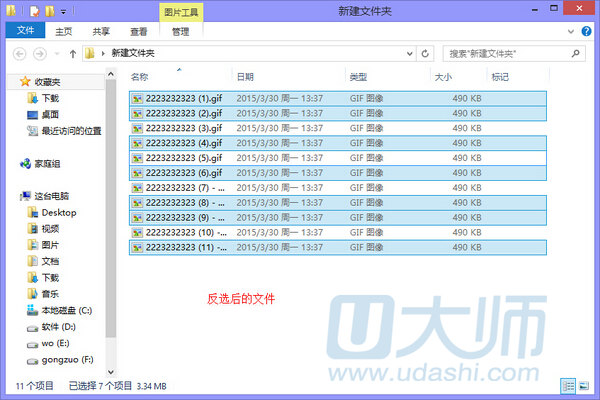This screenshot has width=600, height=400.
Task: Click the quick access properties icon
Action: point(34,11)
